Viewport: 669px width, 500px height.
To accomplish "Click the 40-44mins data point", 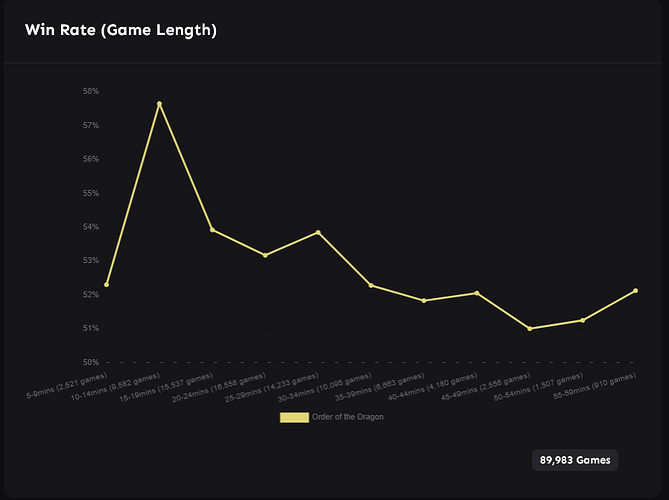I will 477,293.
